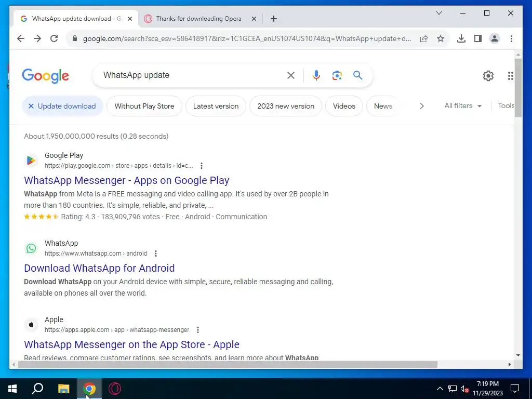Screen dimensions: 532x399
Task: Share this page via the share icon
Action: (x=424, y=38)
